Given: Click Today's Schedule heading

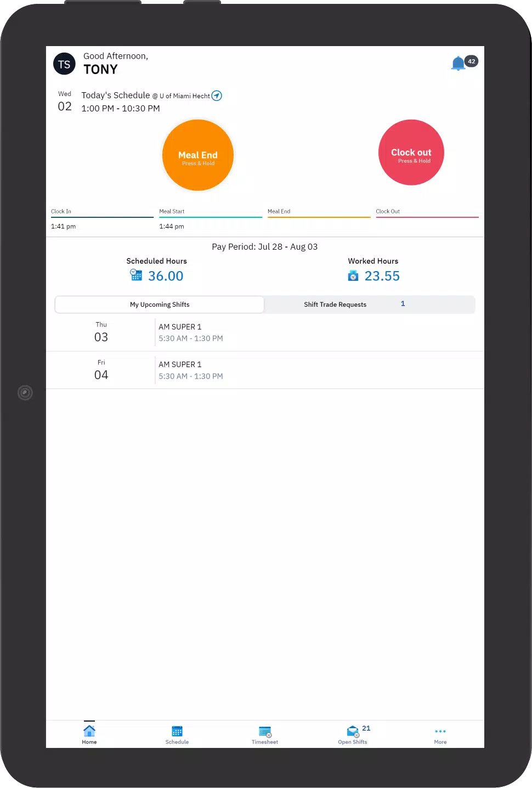Looking at the screenshot, I should pos(116,95).
